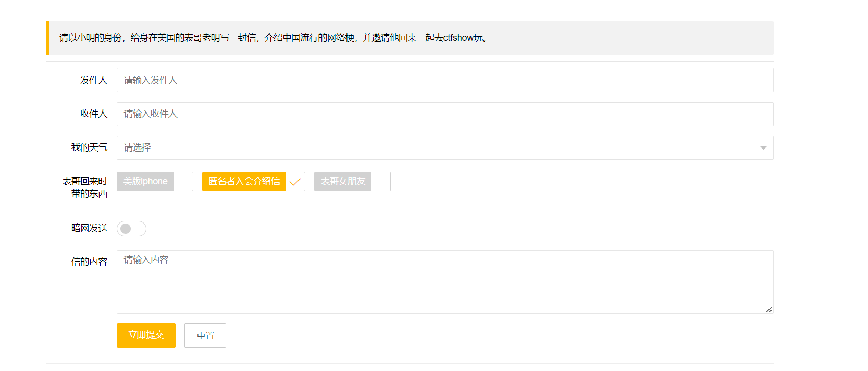Screen dimensions: 868x371
Task: Click the 发件人 field label
Action: click(93, 80)
